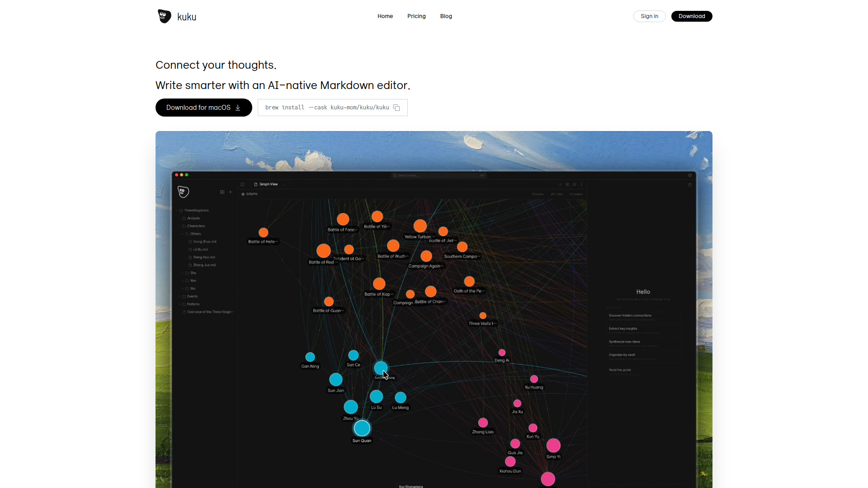The height and width of the screenshot is (488, 868).
Task: Go to the Blog page
Action: pyautogui.click(x=446, y=16)
